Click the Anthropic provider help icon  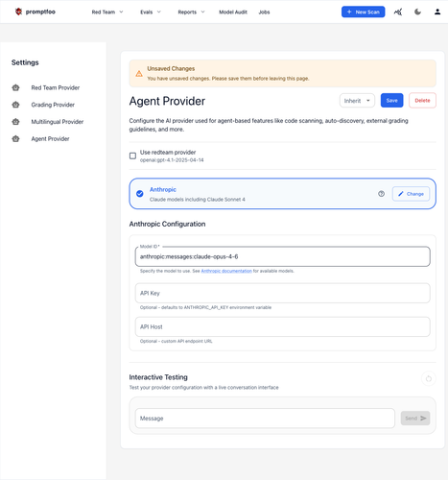coord(381,194)
